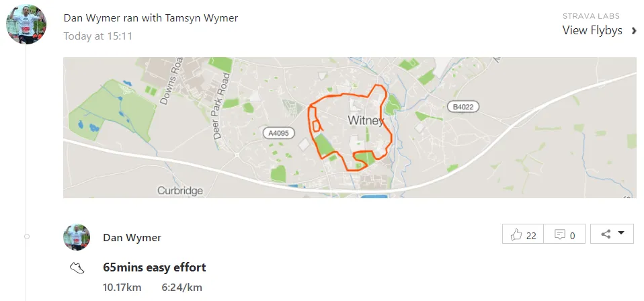The image size is (644, 301).
Task: Click the 6:24/km pace stat
Action: (x=182, y=288)
